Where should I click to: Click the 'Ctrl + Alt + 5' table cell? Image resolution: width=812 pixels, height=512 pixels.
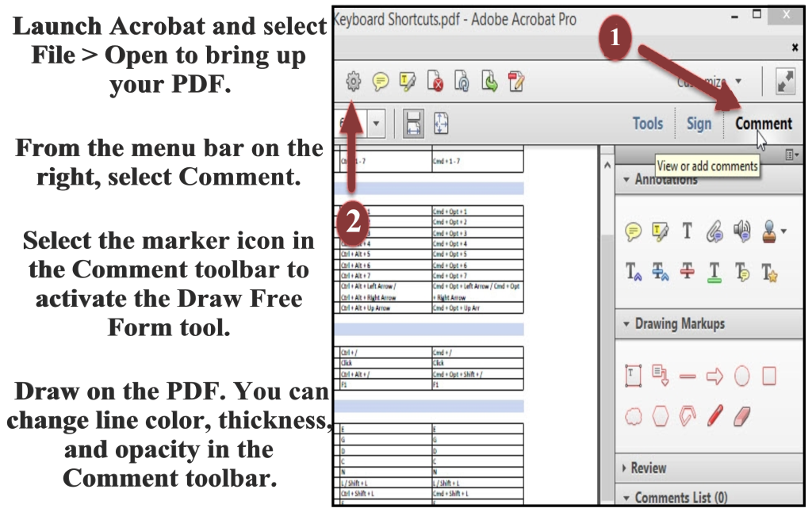(386, 254)
